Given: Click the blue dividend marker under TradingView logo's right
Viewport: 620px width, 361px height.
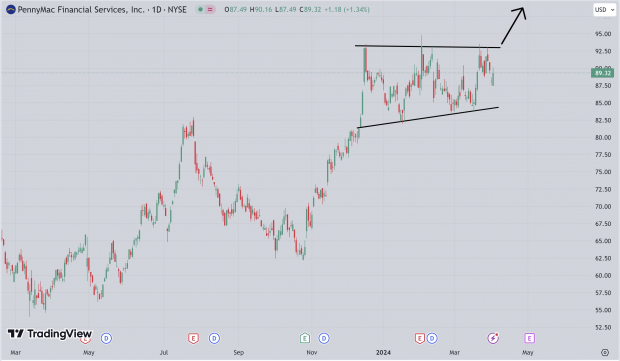Looking at the screenshot, I should (x=106, y=338).
